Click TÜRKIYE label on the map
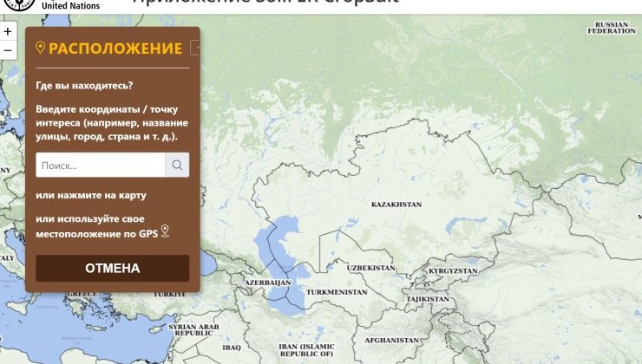Screen dimensions: 642x364 point(170,294)
